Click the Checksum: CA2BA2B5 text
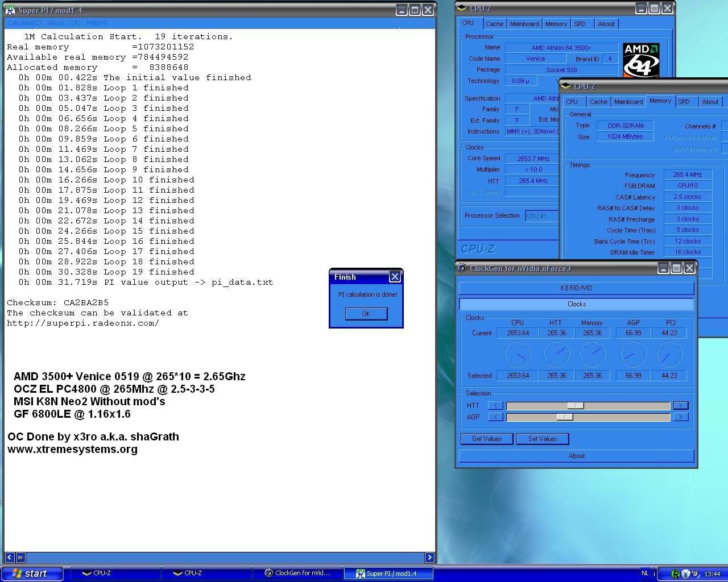This screenshot has height=582, width=728. pyautogui.click(x=57, y=302)
